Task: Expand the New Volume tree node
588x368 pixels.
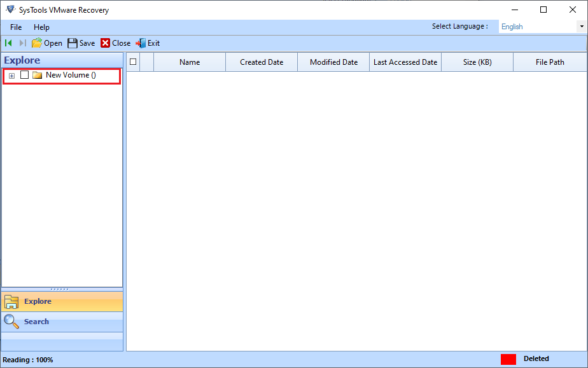Action: click(11, 76)
